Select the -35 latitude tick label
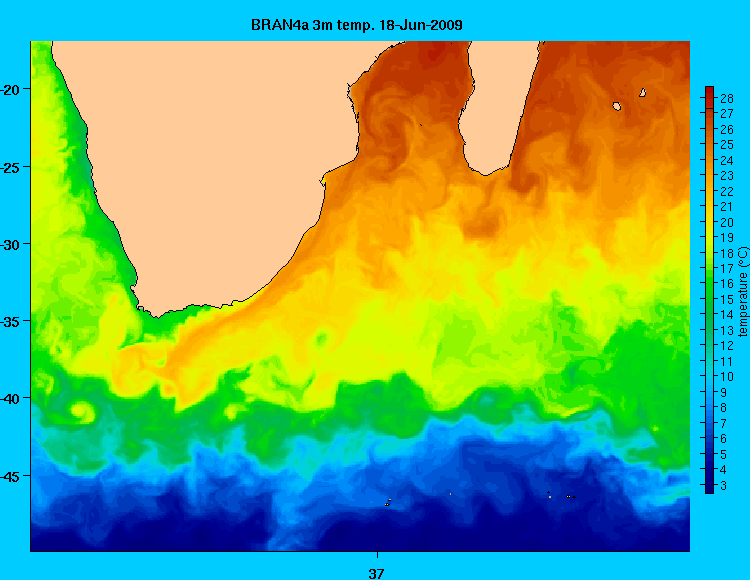This screenshot has height=580, width=750. 9,321
